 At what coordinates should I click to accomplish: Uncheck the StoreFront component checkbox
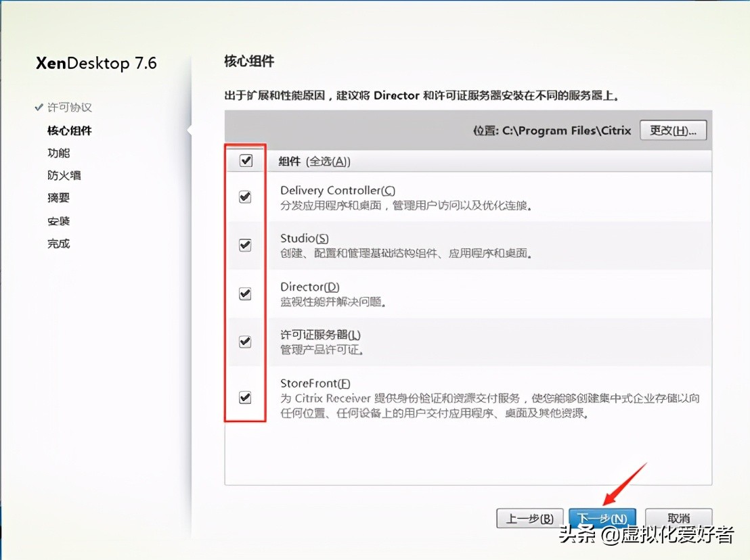[x=245, y=398]
